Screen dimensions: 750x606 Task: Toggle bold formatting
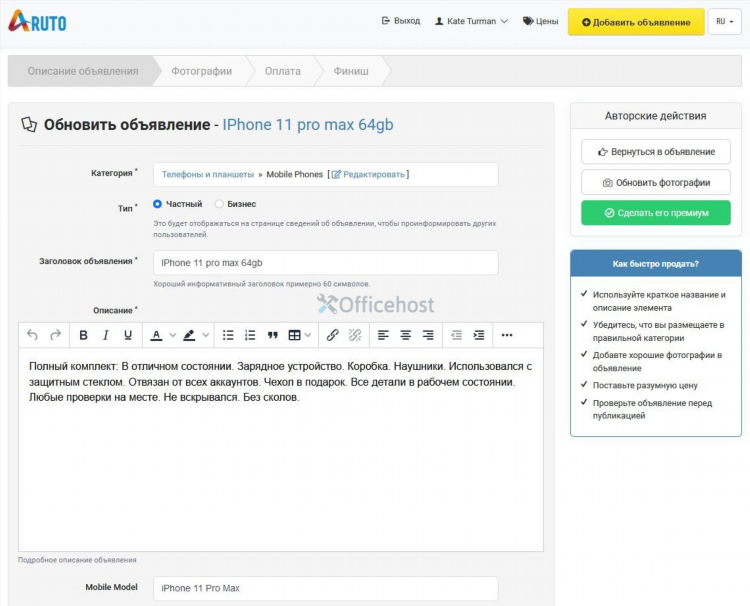83,335
